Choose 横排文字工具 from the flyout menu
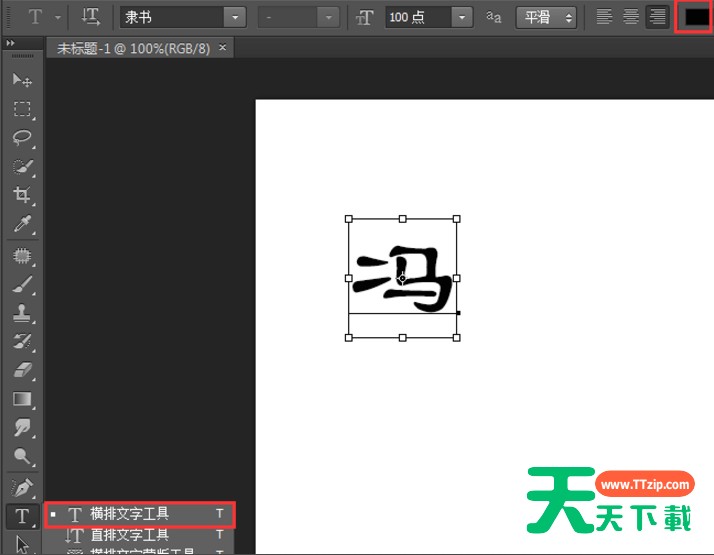Screen dimensions: 714x555 tap(130, 514)
